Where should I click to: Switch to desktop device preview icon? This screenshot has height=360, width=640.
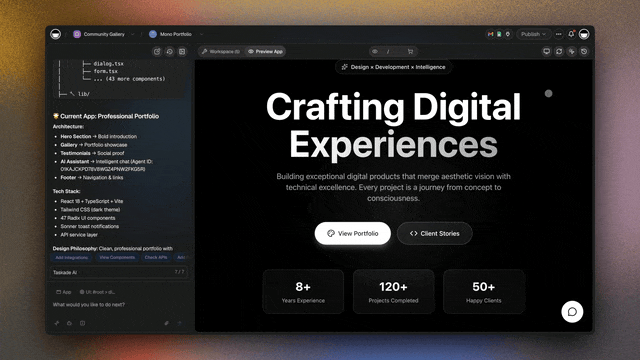(546, 51)
